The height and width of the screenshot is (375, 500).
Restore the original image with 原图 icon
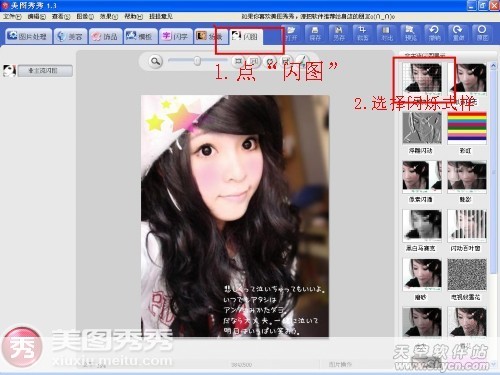coord(482,33)
